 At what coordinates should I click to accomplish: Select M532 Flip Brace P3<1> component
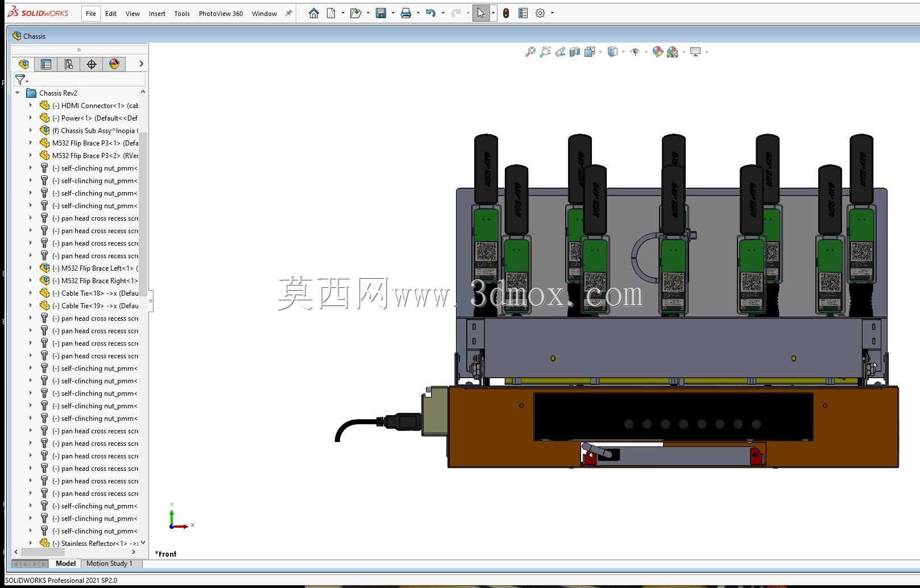click(x=89, y=143)
